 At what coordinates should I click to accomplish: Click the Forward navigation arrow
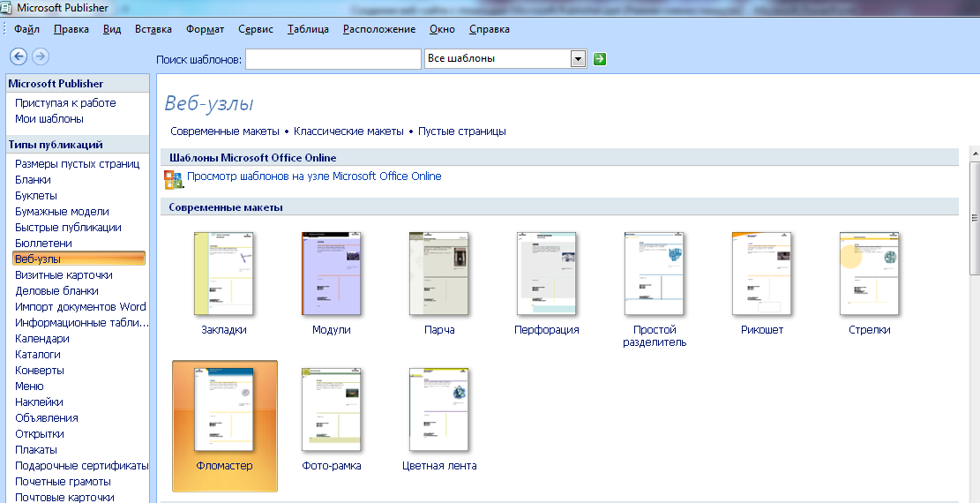pyautogui.click(x=40, y=56)
